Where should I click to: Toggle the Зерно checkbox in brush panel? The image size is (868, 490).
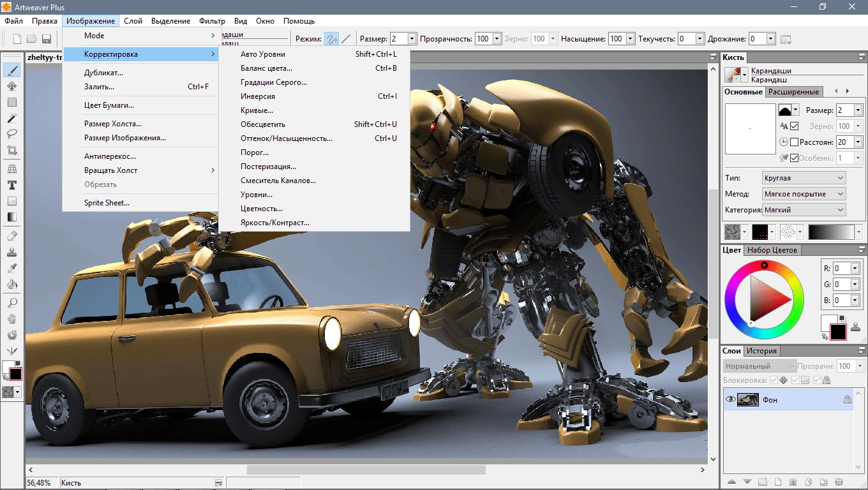794,126
